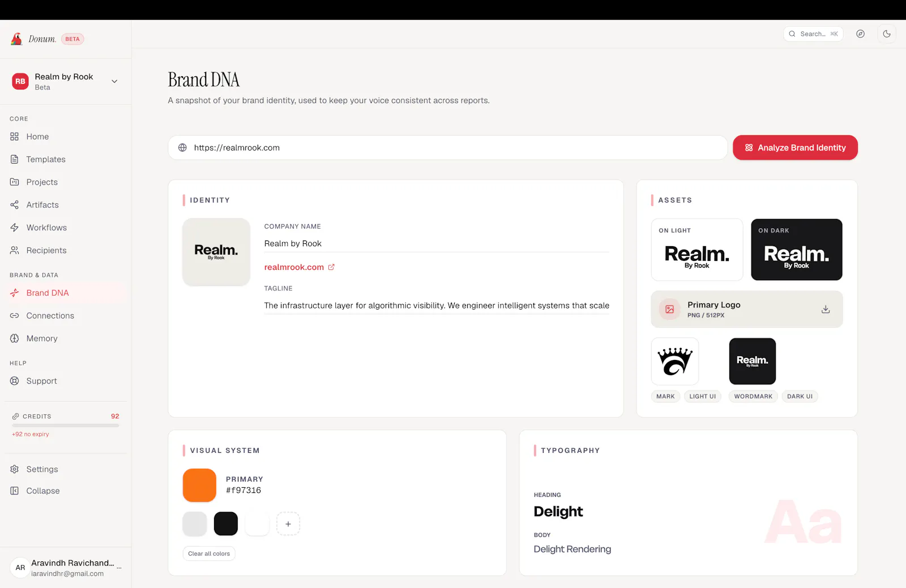Click the external link icon beside realmrook.com
The image size is (906, 588).
coord(331,267)
